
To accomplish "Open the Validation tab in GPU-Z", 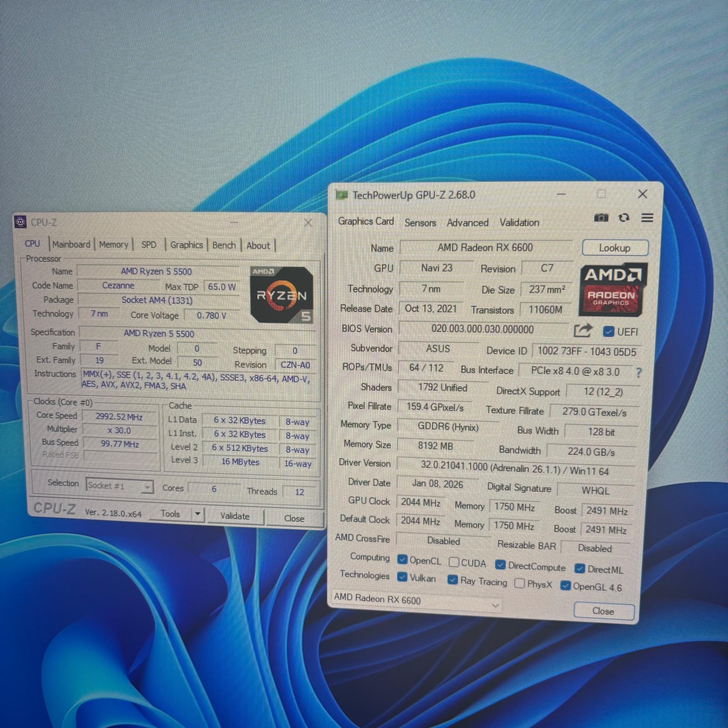I will (519, 223).
